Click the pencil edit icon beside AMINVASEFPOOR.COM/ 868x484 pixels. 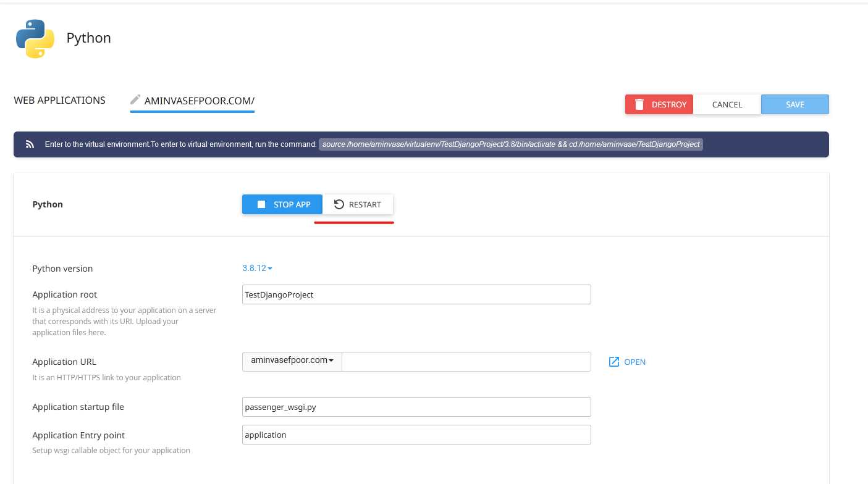pyautogui.click(x=135, y=99)
